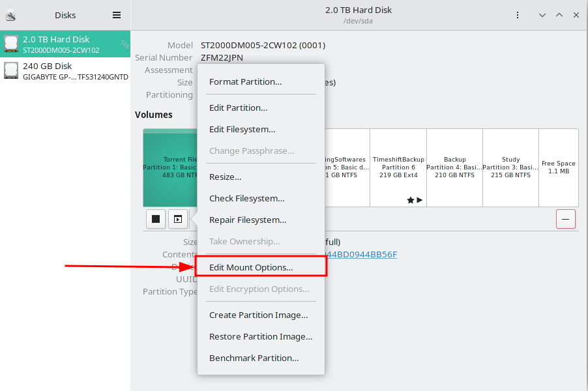The width and height of the screenshot is (588, 391).
Task: Click the Free Space 1.1 MB block
Action: coord(558,167)
